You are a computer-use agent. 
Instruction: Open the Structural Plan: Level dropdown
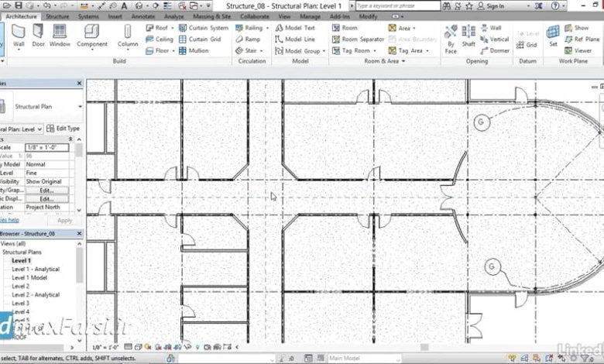21,129
